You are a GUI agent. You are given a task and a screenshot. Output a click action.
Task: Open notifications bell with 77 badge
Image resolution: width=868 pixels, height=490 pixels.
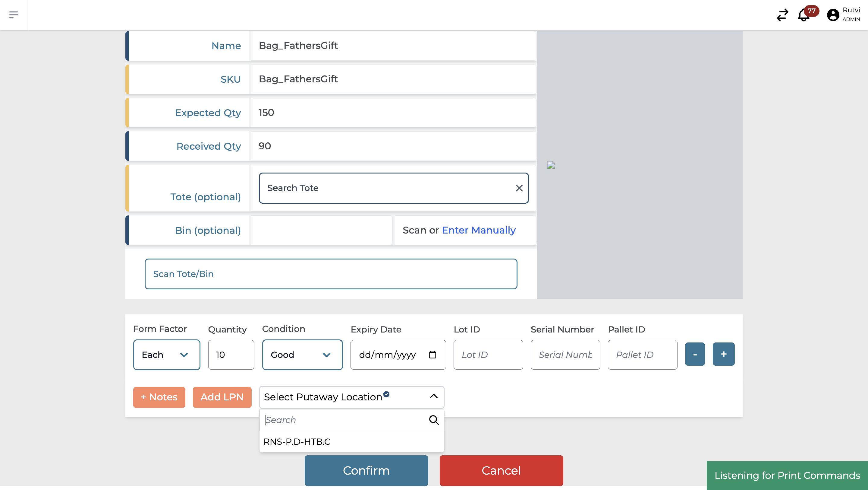pyautogui.click(x=804, y=15)
